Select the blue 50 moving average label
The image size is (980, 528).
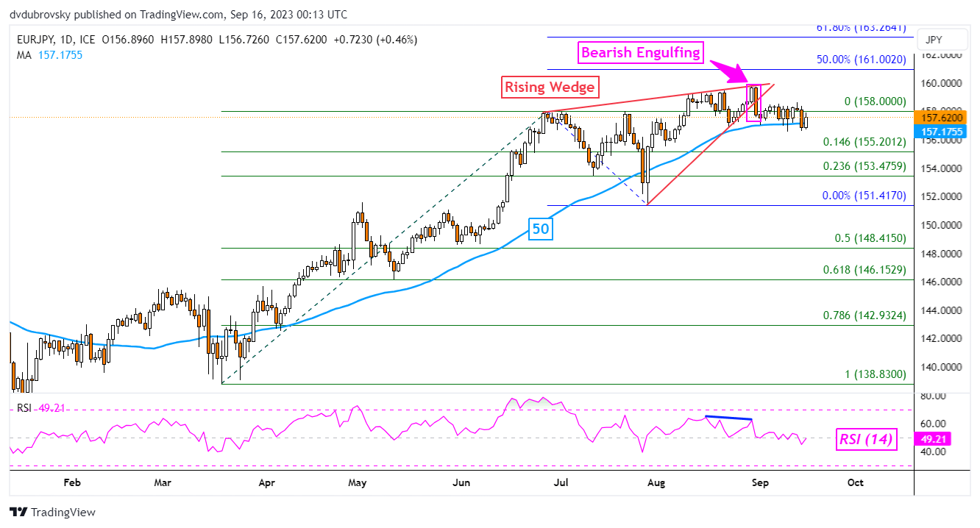pos(541,229)
